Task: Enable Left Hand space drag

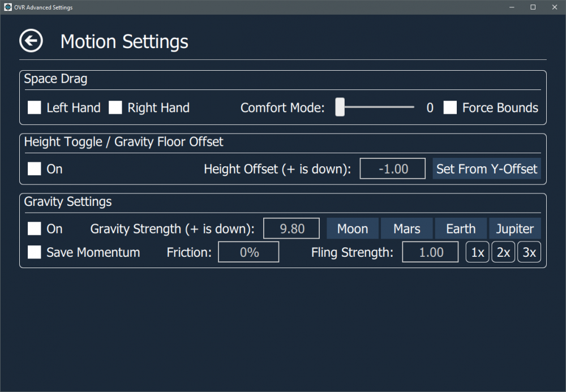Action: coord(35,107)
